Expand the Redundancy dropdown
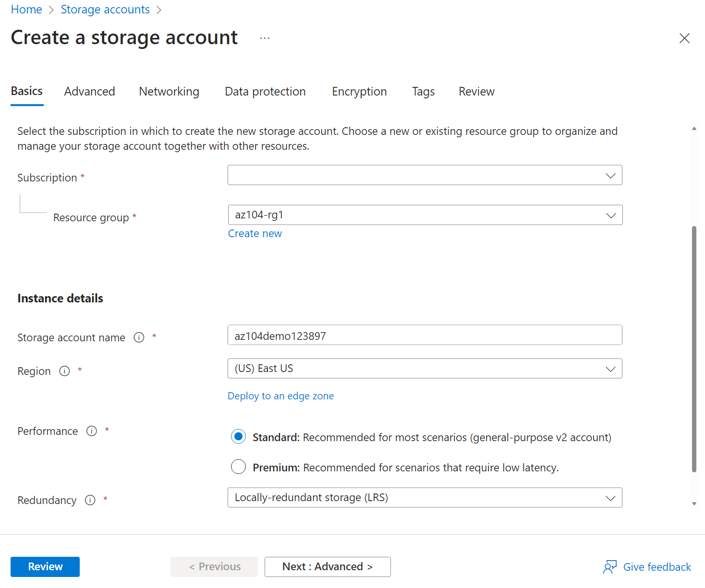 [x=425, y=498]
